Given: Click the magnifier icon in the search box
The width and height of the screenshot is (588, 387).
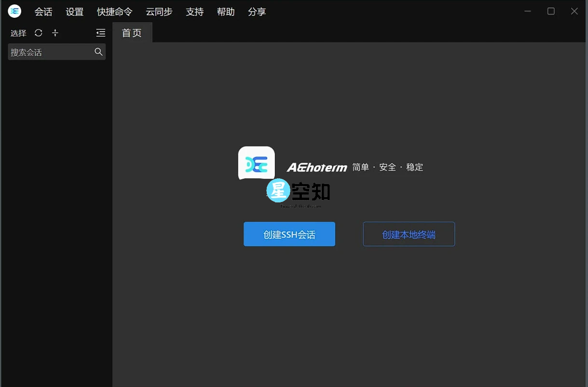Looking at the screenshot, I should click(98, 52).
